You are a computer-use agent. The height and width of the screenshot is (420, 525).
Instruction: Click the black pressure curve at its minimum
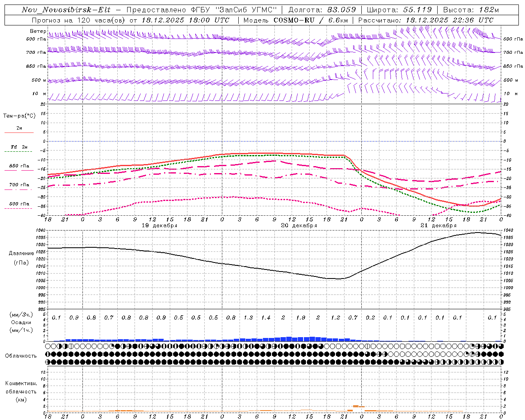(x=339, y=279)
